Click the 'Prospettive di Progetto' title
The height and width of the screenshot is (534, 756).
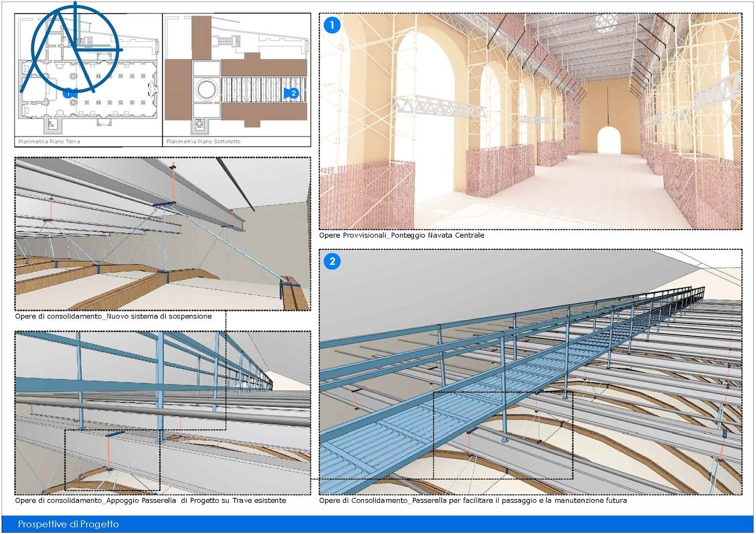[68, 524]
